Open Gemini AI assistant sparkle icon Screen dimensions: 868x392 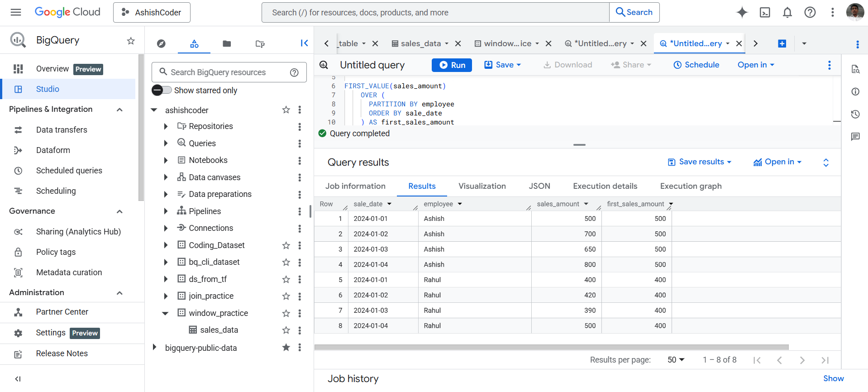tap(742, 12)
